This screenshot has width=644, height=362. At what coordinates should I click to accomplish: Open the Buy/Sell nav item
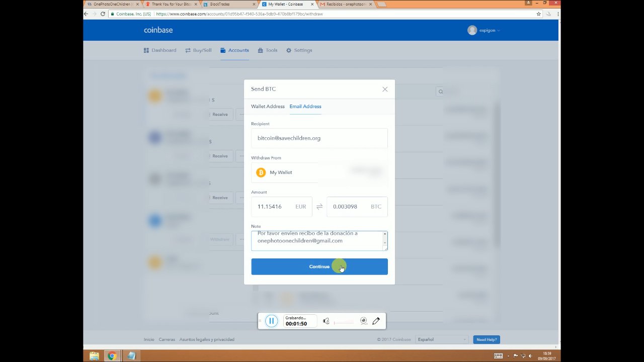(x=198, y=50)
